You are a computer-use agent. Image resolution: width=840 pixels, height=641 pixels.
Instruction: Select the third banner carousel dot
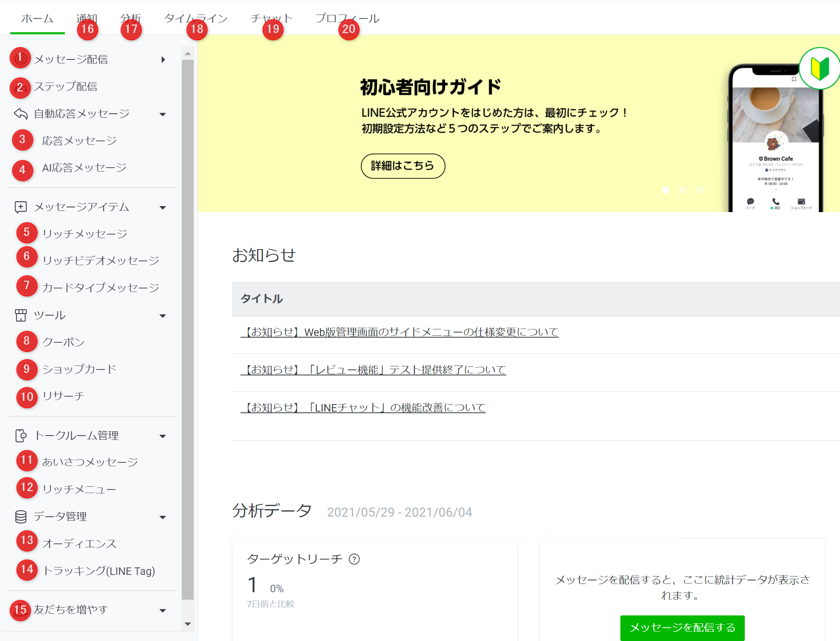tap(699, 190)
